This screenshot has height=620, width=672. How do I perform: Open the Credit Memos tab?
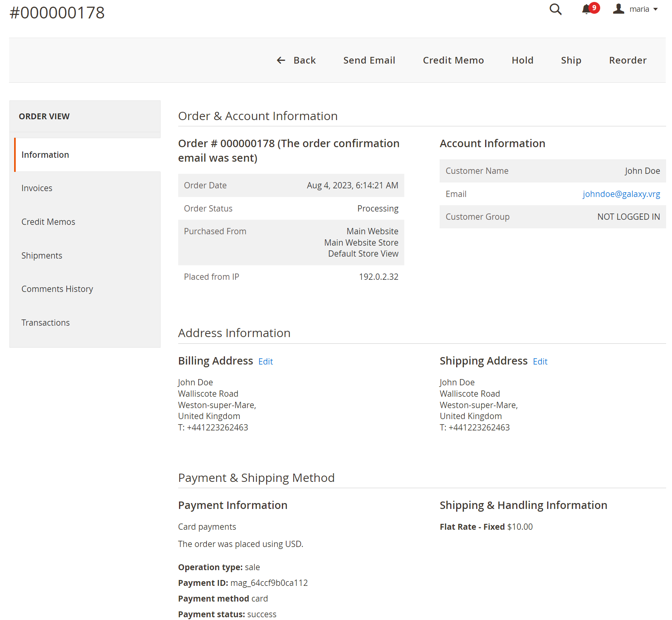48,222
